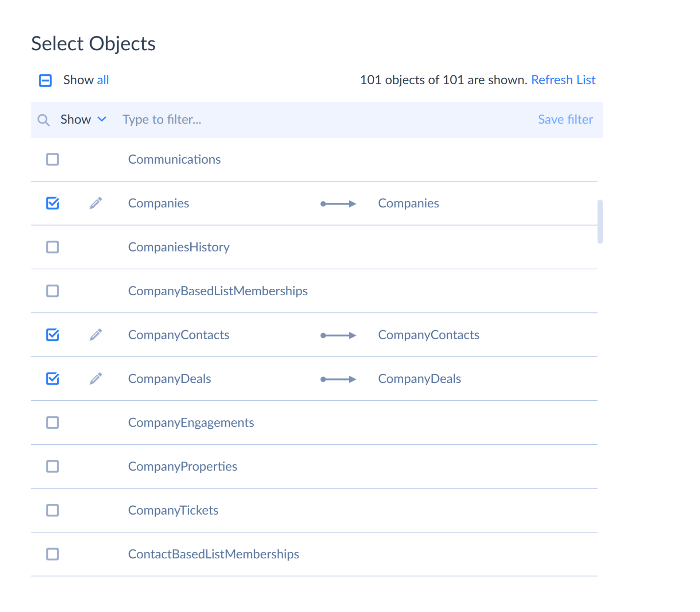
Task: Click the search magnifier icon in the filter bar
Action: (44, 120)
